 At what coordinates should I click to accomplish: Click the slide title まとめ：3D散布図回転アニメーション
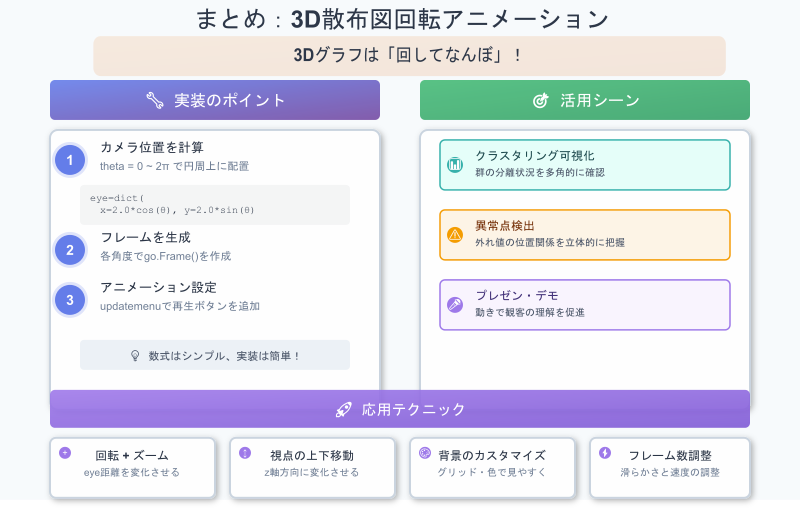(403, 19)
